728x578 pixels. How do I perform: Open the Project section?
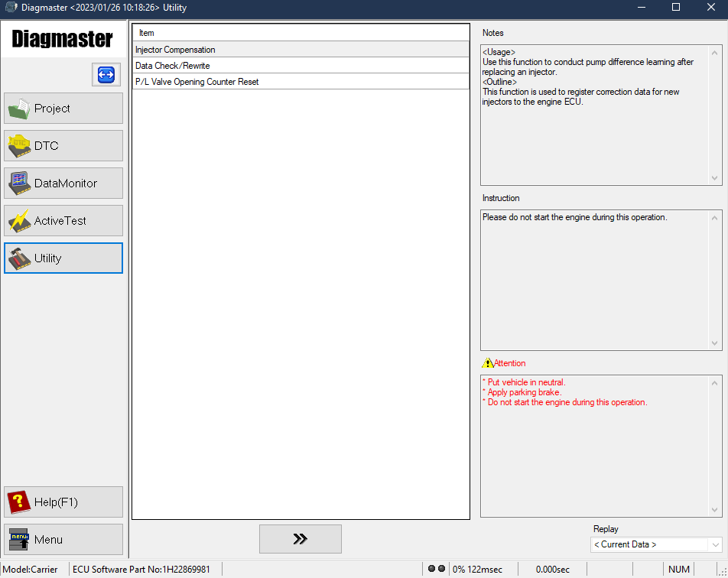63,108
